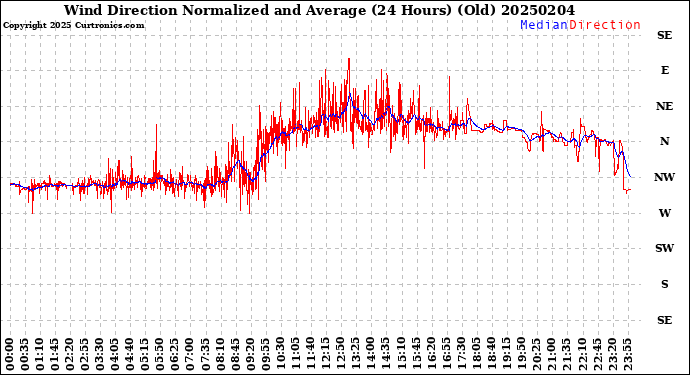Click the 02:55 time axis label
Viewport: 690px width, 375px height.
pyautogui.click(x=84, y=355)
